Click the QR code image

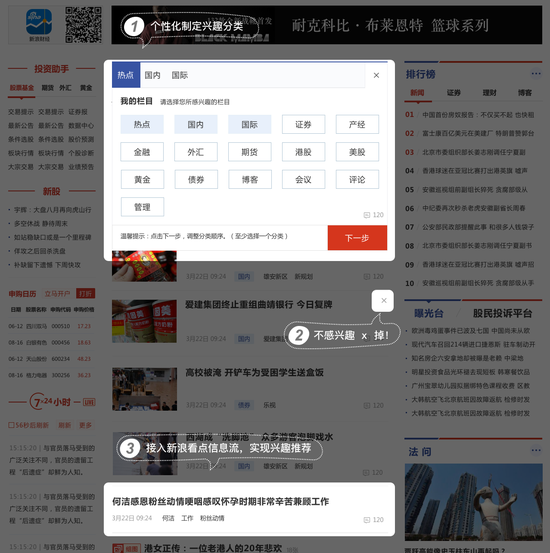[83, 25]
